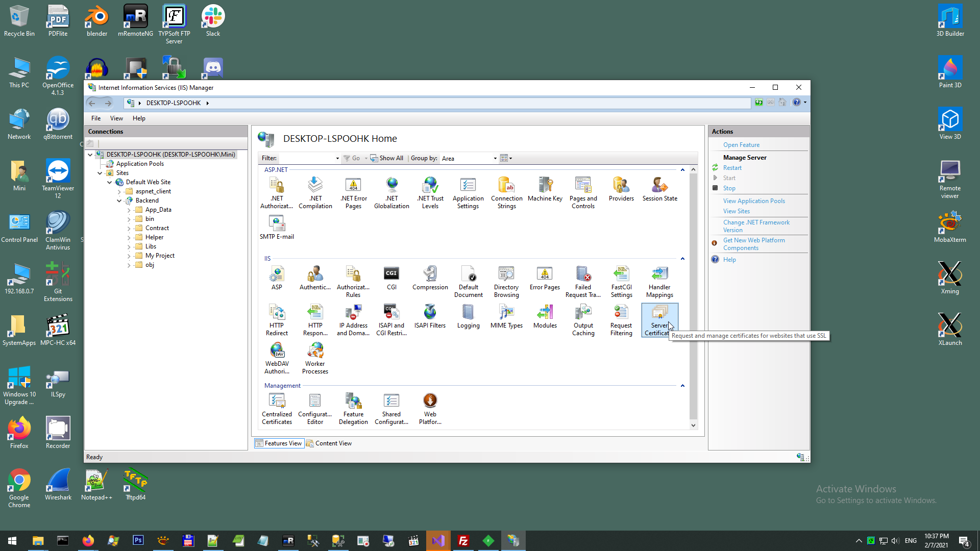
Task: Collapse the Backend tree node
Action: coord(119,201)
